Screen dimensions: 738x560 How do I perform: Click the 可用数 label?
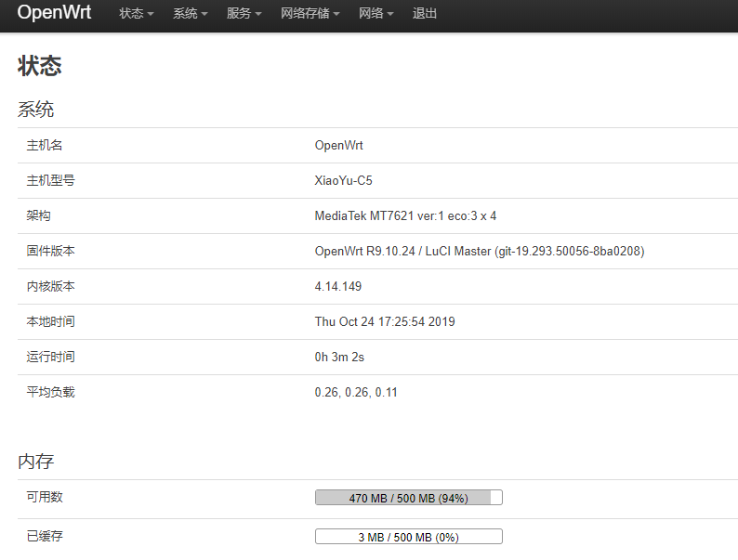(x=45, y=497)
